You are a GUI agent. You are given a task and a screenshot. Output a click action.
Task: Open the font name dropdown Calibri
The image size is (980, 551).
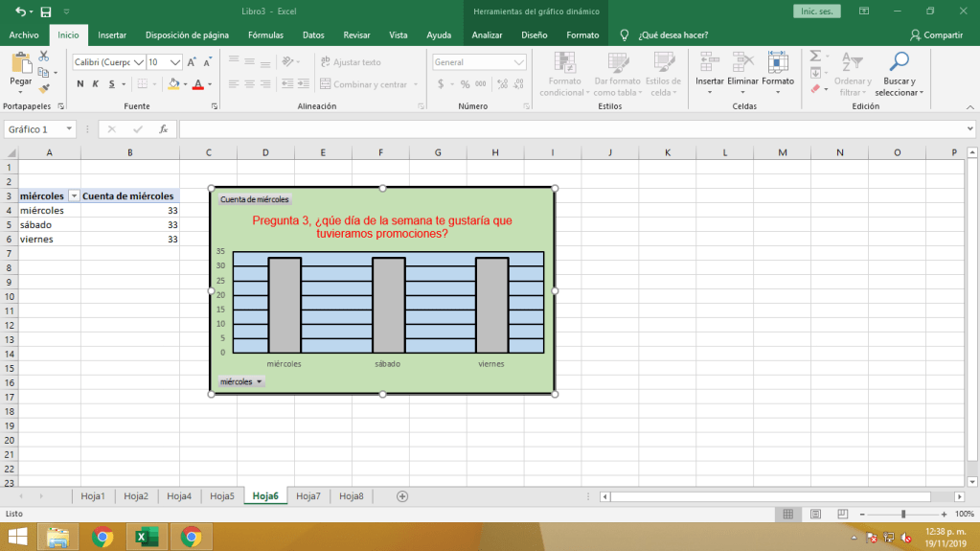(139, 62)
